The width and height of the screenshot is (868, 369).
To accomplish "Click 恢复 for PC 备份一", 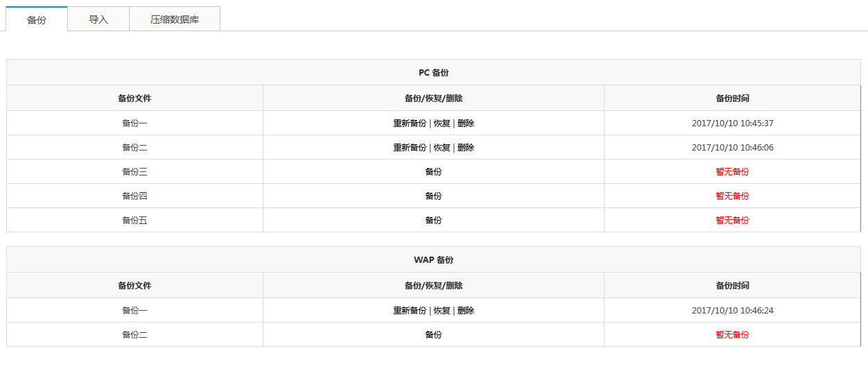I will (442, 123).
